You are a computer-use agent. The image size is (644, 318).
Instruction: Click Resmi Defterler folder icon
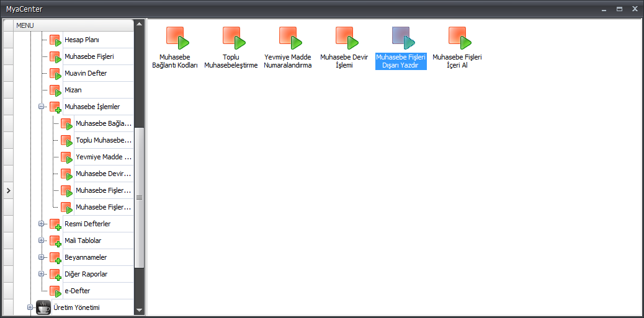point(55,224)
